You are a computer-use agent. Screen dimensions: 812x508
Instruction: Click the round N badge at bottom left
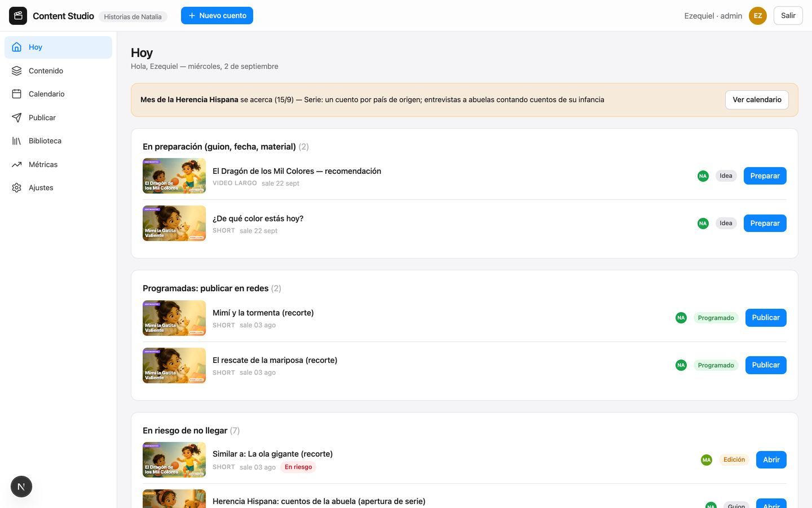[21, 487]
